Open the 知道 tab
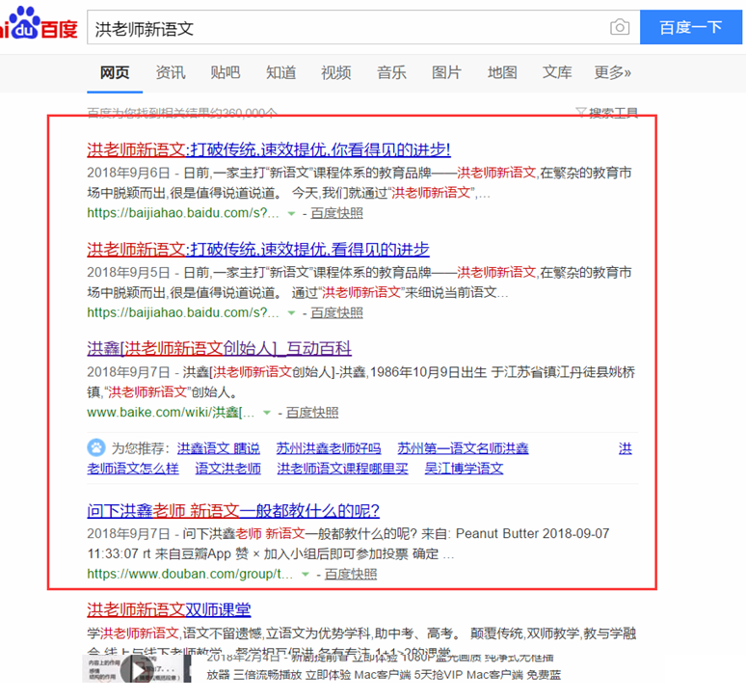The width and height of the screenshot is (746, 700). point(280,73)
